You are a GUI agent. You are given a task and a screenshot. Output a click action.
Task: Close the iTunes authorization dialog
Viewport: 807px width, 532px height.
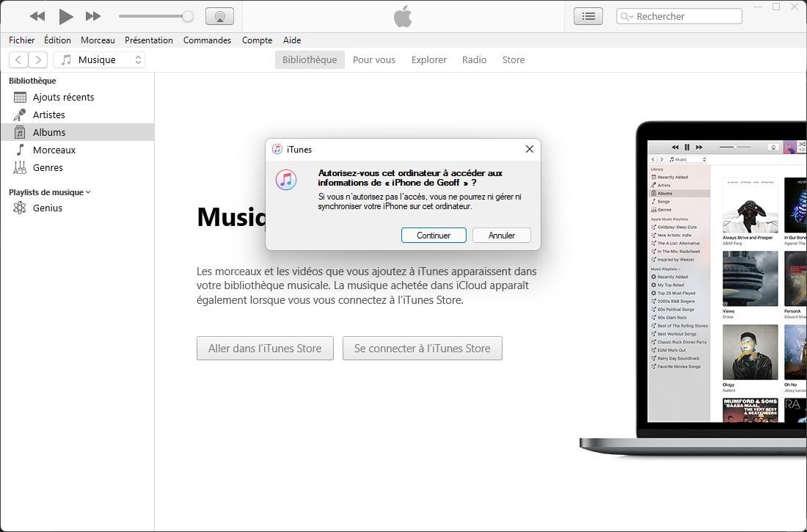529,150
